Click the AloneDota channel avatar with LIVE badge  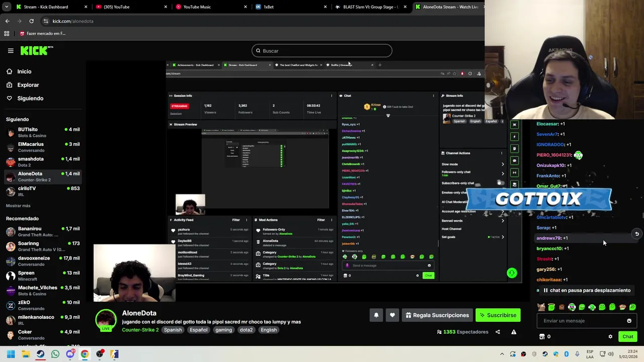pos(106,321)
